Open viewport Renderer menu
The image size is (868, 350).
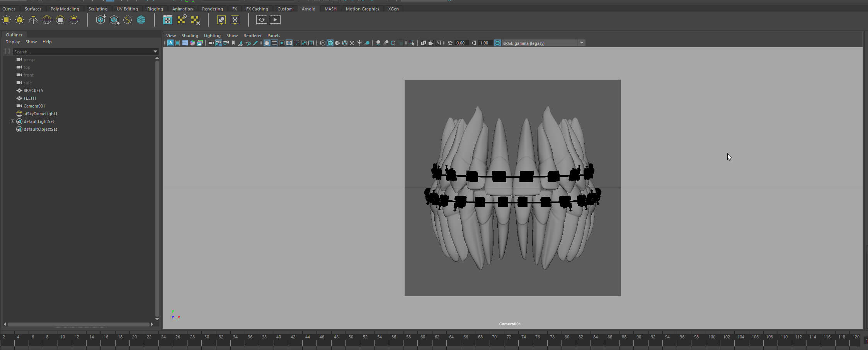coord(252,36)
